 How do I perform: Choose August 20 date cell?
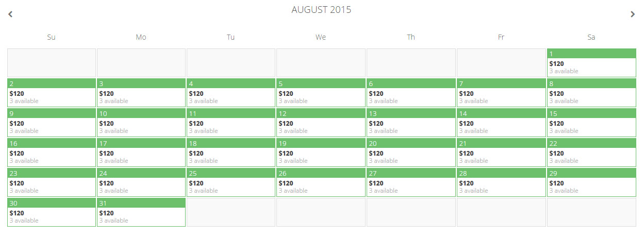(410, 153)
